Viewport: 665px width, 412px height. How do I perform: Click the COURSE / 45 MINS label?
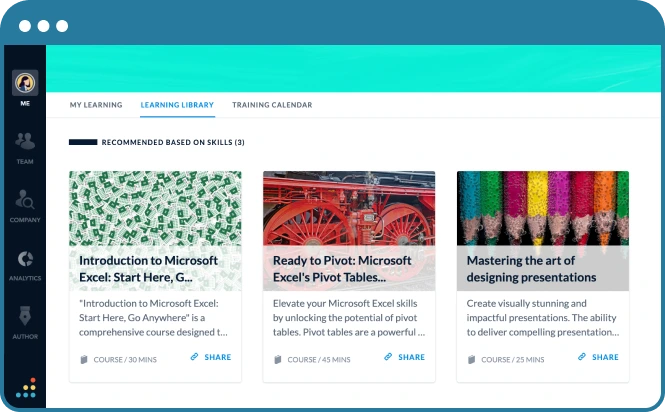click(x=319, y=360)
